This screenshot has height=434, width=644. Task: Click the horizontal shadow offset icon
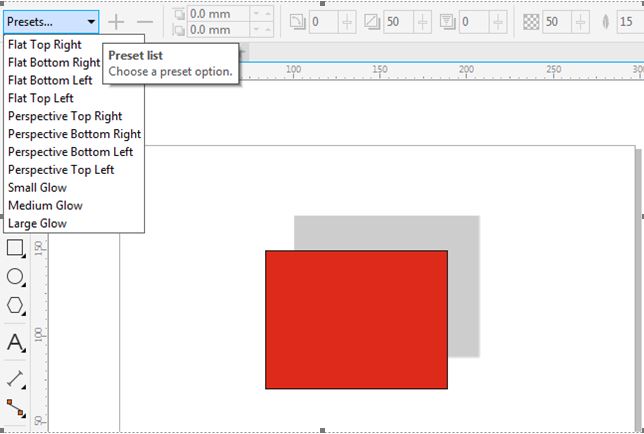tap(179, 14)
